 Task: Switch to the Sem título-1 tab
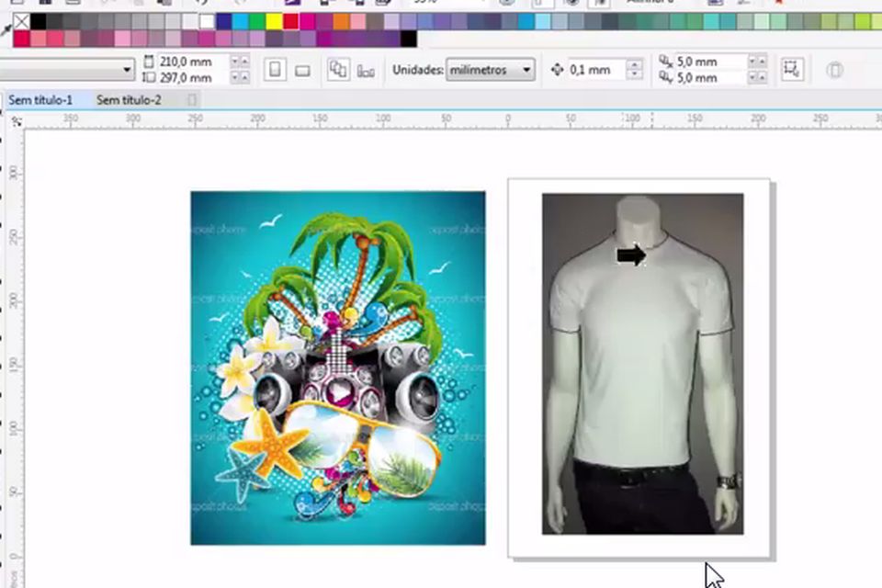tap(40, 100)
